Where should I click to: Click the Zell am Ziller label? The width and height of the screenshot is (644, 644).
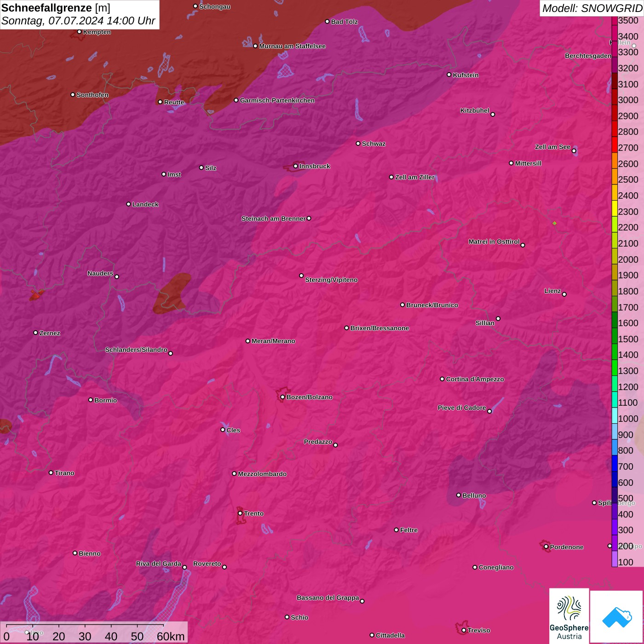415,177
